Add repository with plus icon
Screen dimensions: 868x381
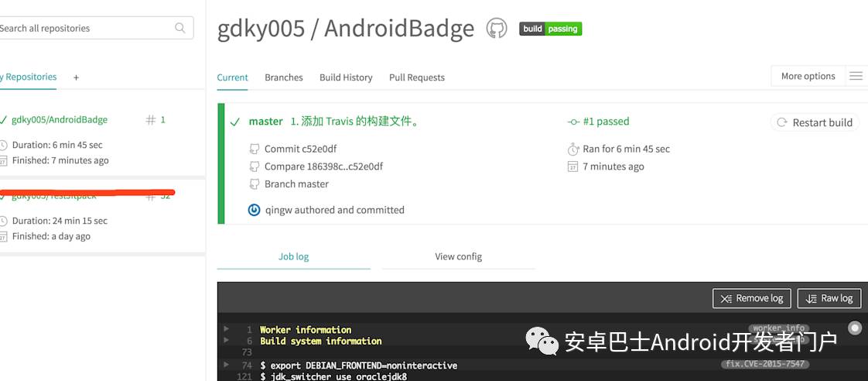(76, 77)
